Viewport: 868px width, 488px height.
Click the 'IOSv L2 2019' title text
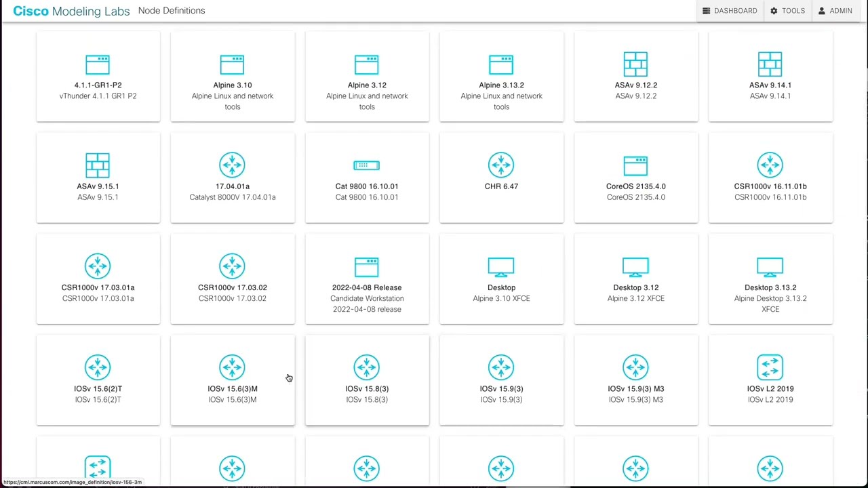pos(770,389)
